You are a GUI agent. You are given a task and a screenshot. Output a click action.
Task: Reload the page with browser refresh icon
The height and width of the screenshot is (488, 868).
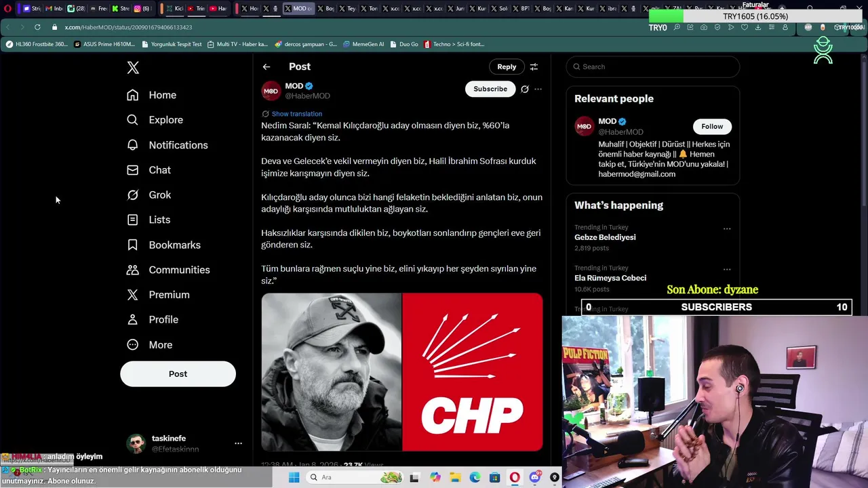37,27
